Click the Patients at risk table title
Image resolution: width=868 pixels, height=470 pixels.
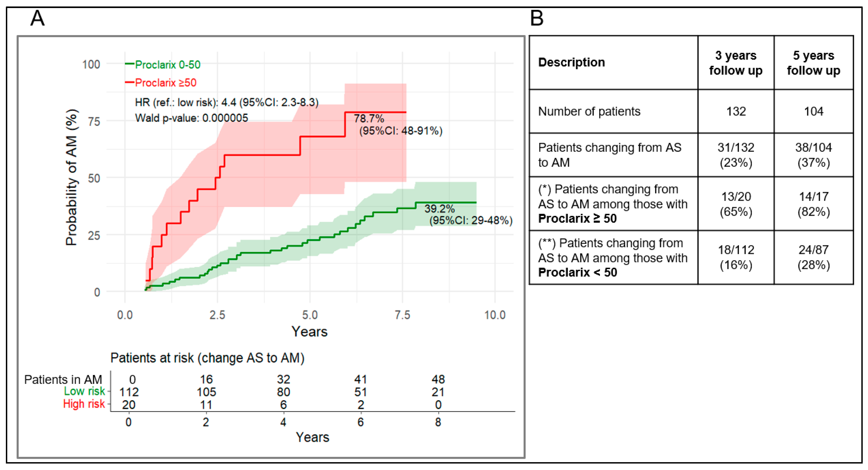click(x=207, y=358)
